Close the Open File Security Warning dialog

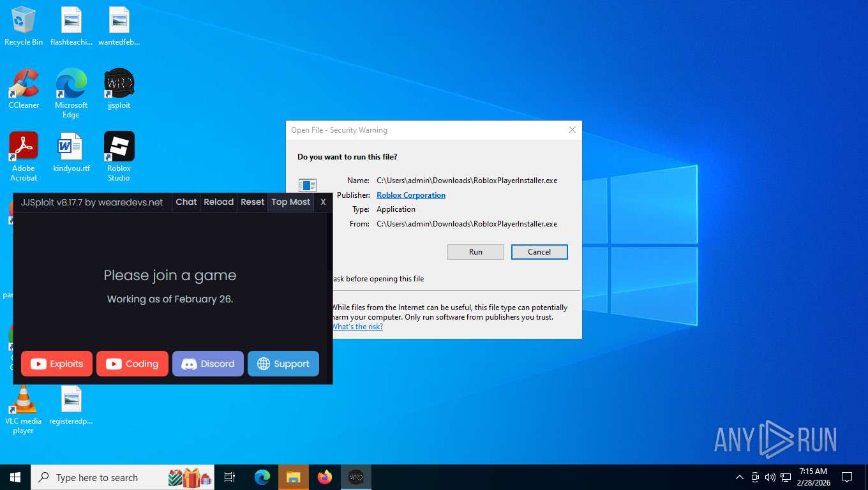pyautogui.click(x=572, y=130)
